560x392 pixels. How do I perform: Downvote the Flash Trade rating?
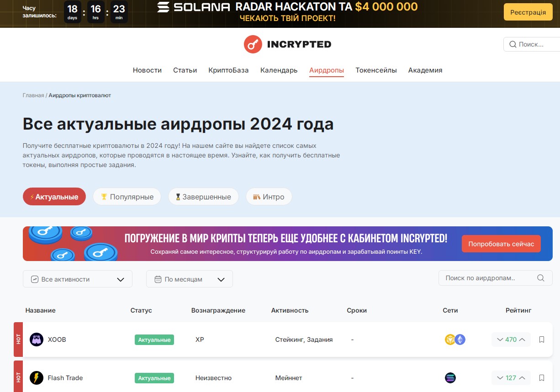point(500,378)
